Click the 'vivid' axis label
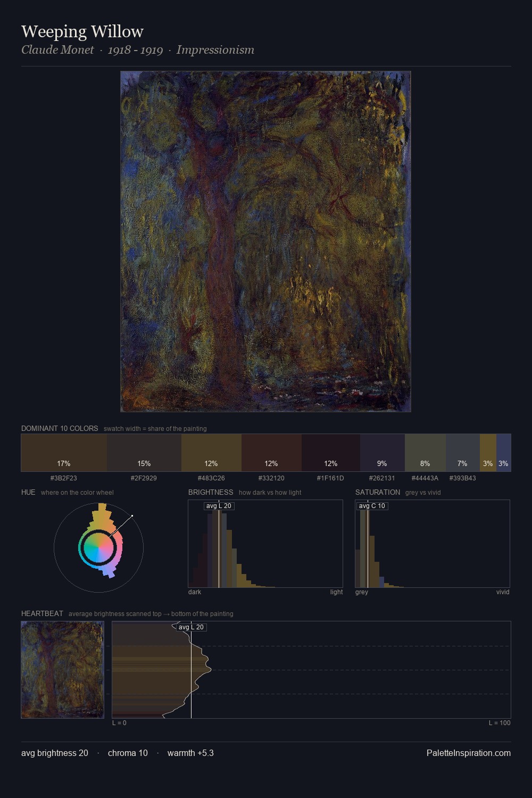 click(503, 592)
